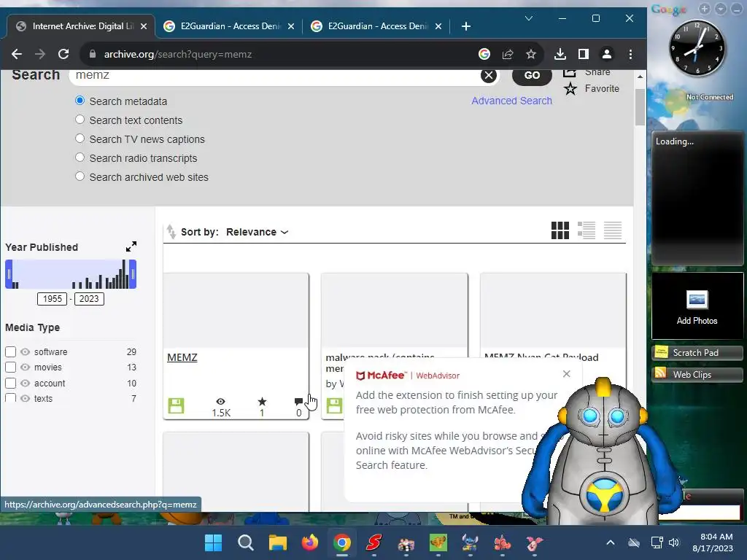Click left handle of year range slider

(9, 274)
